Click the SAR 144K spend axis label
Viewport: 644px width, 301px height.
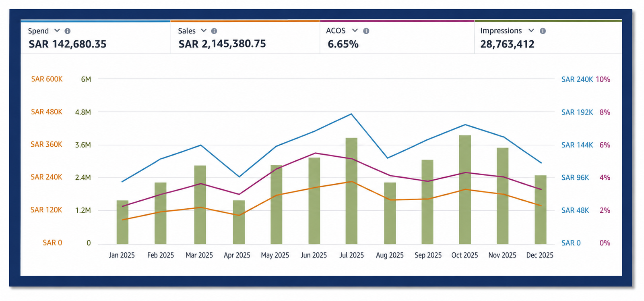pyautogui.click(x=577, y=145)
